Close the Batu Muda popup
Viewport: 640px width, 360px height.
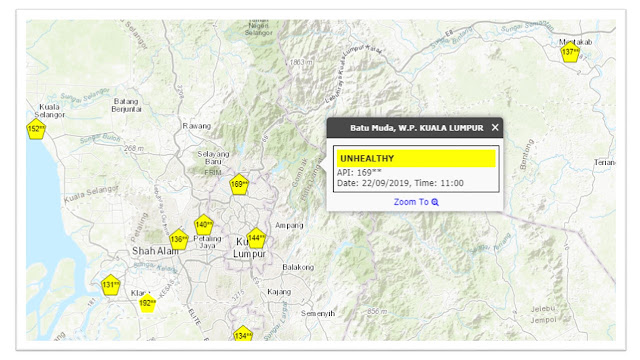(x=495, y=128)
